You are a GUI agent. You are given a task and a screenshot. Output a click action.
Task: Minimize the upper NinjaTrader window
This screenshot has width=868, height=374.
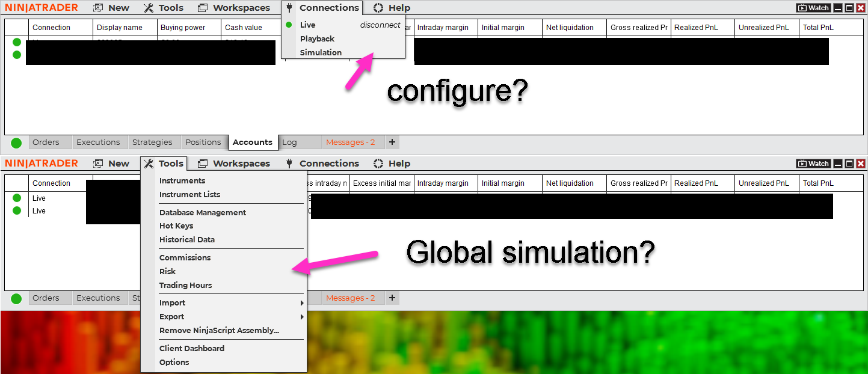[838, 8]
